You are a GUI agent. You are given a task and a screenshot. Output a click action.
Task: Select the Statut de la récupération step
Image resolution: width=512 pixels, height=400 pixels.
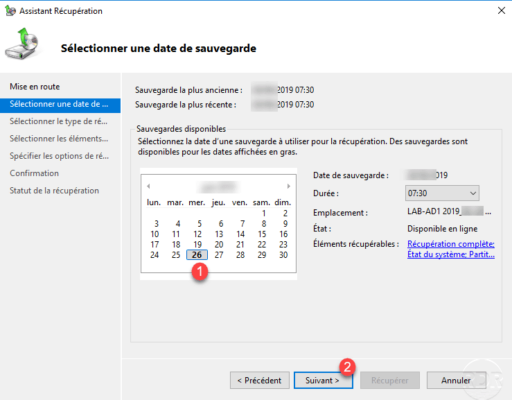[x=54, y=191]
